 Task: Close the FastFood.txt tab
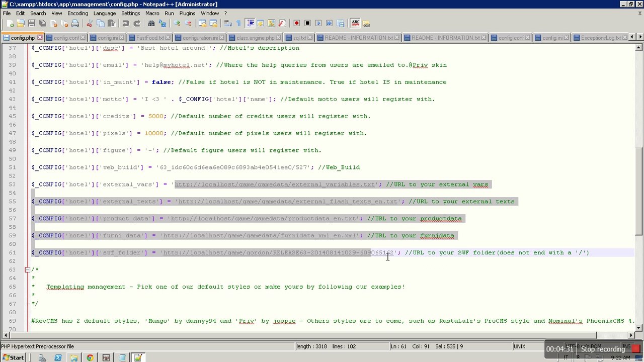coord(168,38)
